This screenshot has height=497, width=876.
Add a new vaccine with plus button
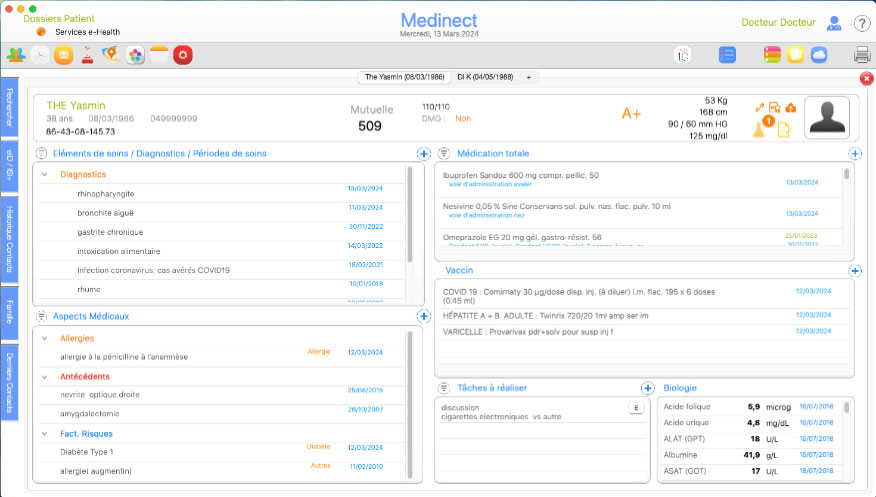click(x=855, y=271)
